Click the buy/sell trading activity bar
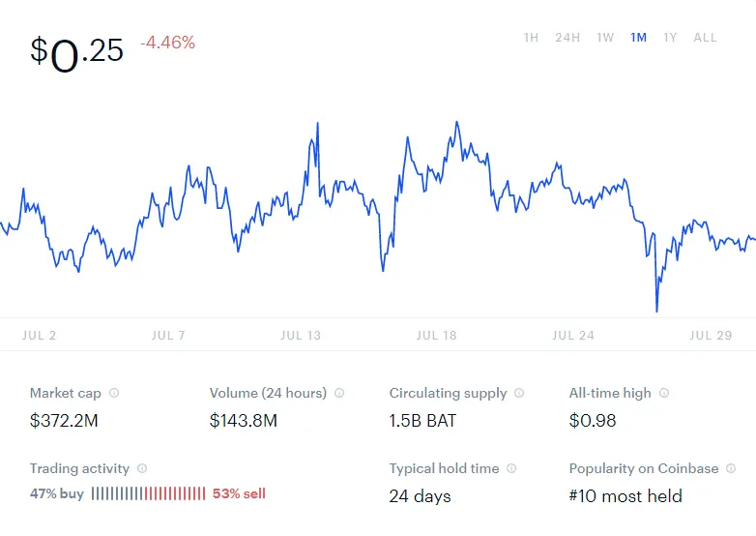The height and width of the screenshot is (536, 756). pos(149,493)
